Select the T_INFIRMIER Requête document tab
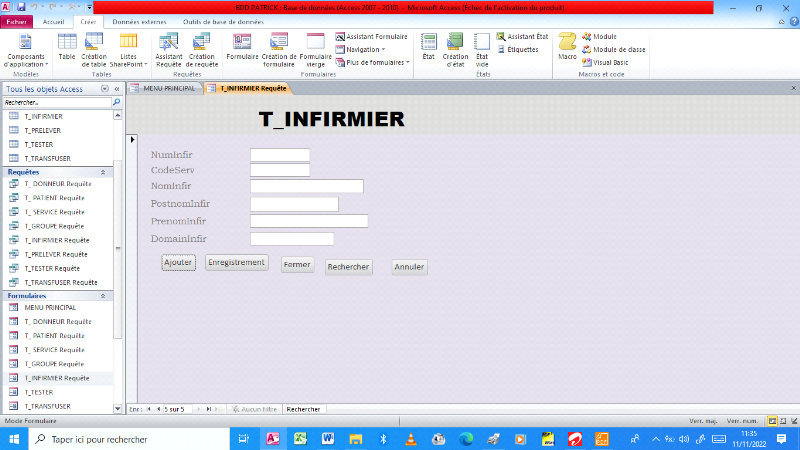The height and width of the screenshot is (450, 800). tap(248, 88)
